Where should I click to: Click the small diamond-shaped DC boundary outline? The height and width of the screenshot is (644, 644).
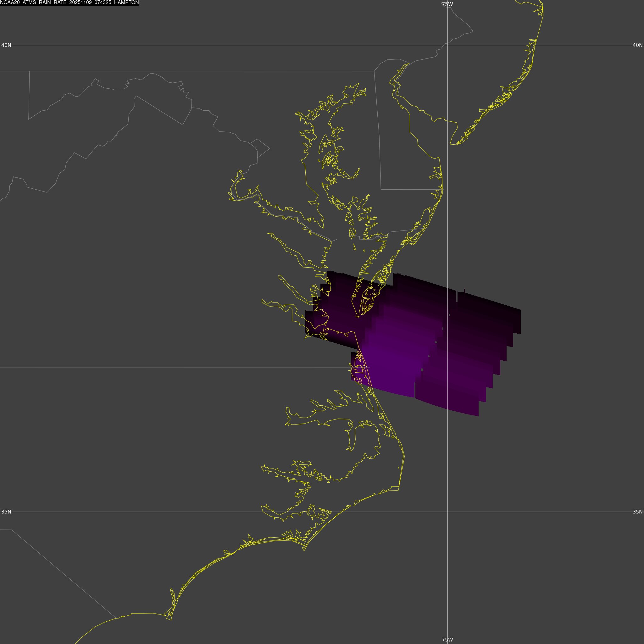coord(259,148)
